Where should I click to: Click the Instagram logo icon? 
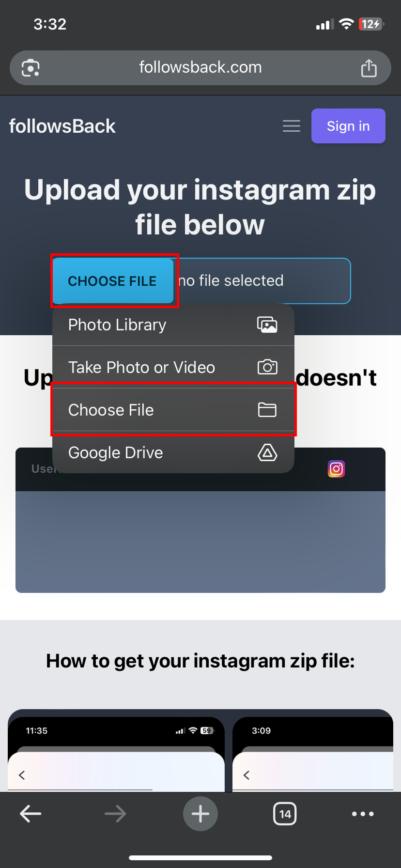336,469
